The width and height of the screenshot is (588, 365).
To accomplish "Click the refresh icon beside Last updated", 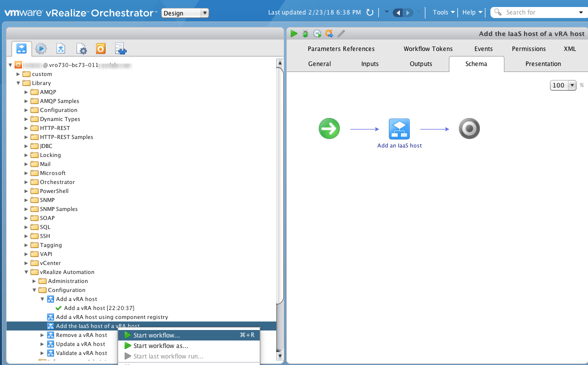I will [x=370, y=12].
